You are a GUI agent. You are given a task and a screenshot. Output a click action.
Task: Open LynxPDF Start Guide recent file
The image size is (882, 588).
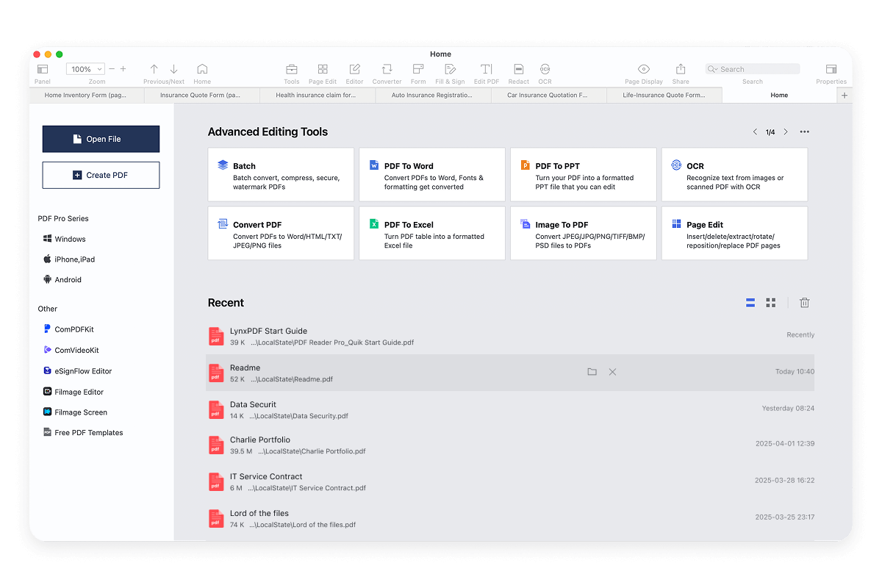tap(510, 337)
